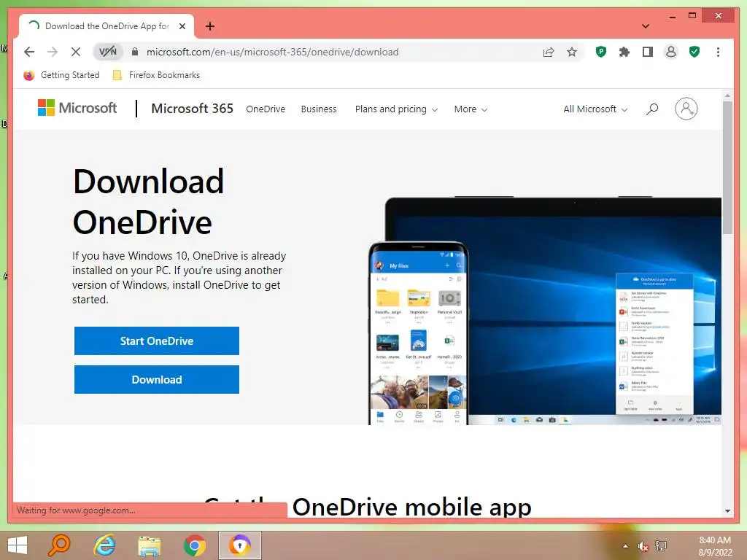Screen dimensions: 747x560
Task: Open the Windows Start button
Action: [18, 545]
